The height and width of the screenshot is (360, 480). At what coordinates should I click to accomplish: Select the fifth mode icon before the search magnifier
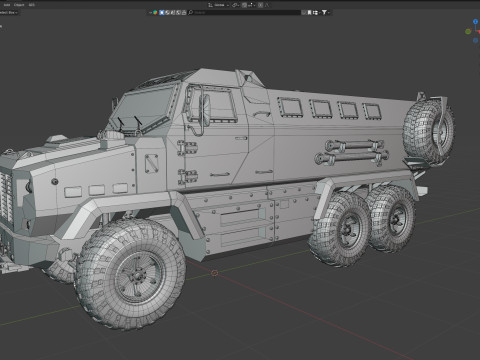184,13
